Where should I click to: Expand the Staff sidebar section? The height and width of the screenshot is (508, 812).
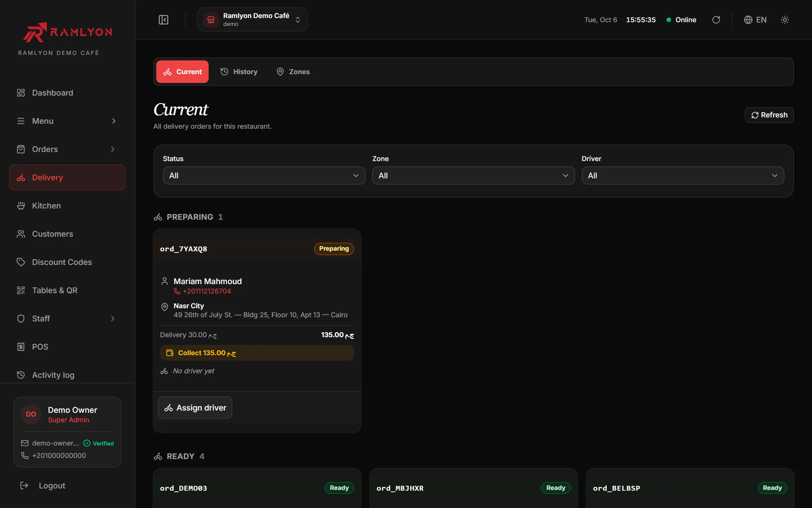67,318
